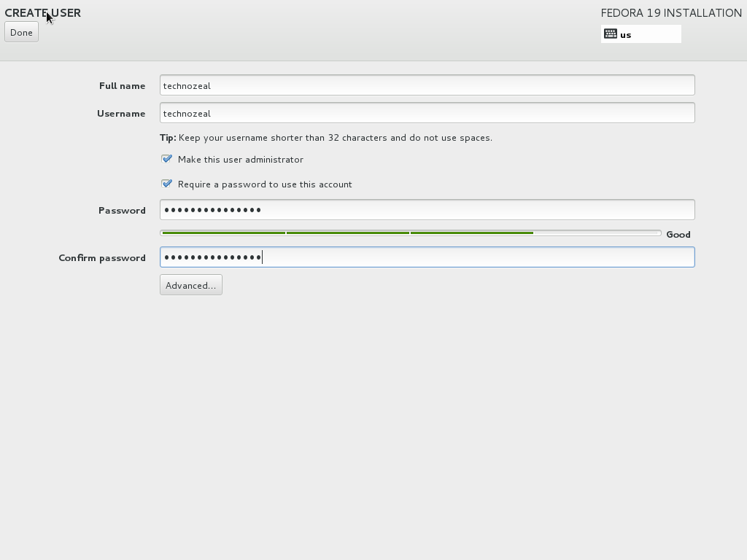Screen dimensions: 747x560
Task: Toggle the administrator checkbox on
Action: 167,158
